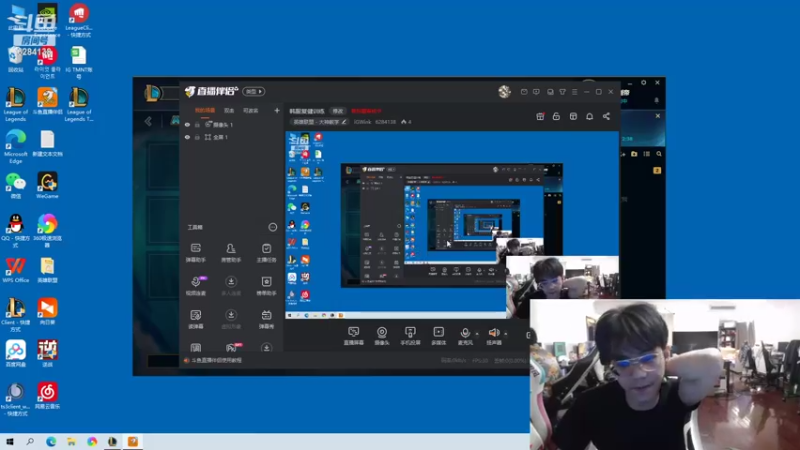
Task: Open League of Legends desktop shortcut
Action: (x=15, y=105)
